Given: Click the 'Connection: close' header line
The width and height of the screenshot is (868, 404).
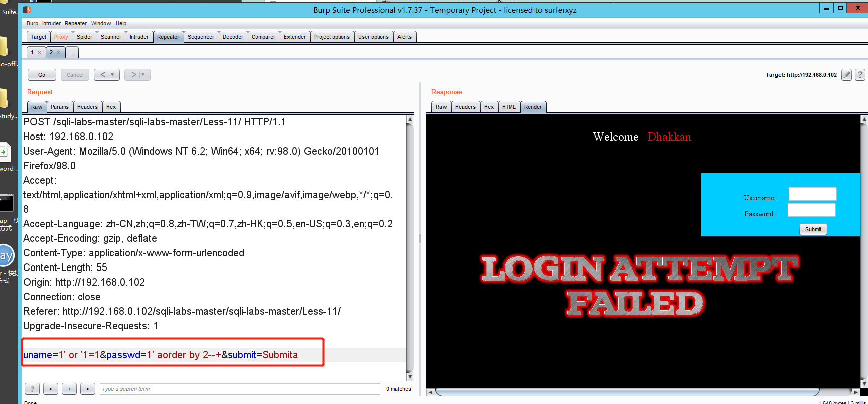Looking at the screenshot, I should [62, 297].
